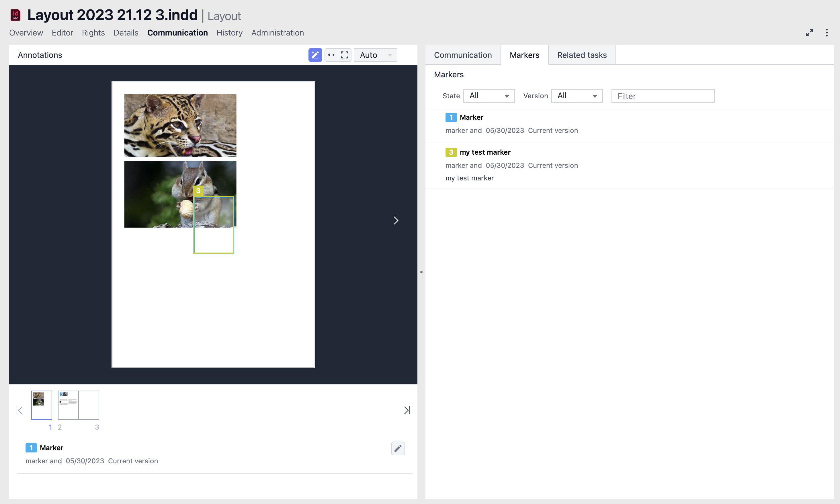Go to the next page with the chevron arrow
Image resolution: width=840 pixels, height=504 pixels.
pos(395,220)
